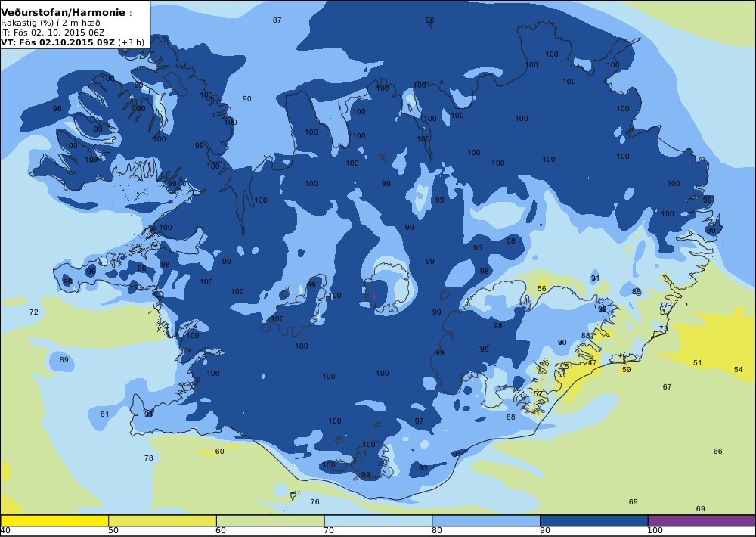Viewport: 756px width, 537px height.
Task: Click the '87' humidity value
Action: click(277, 20)
